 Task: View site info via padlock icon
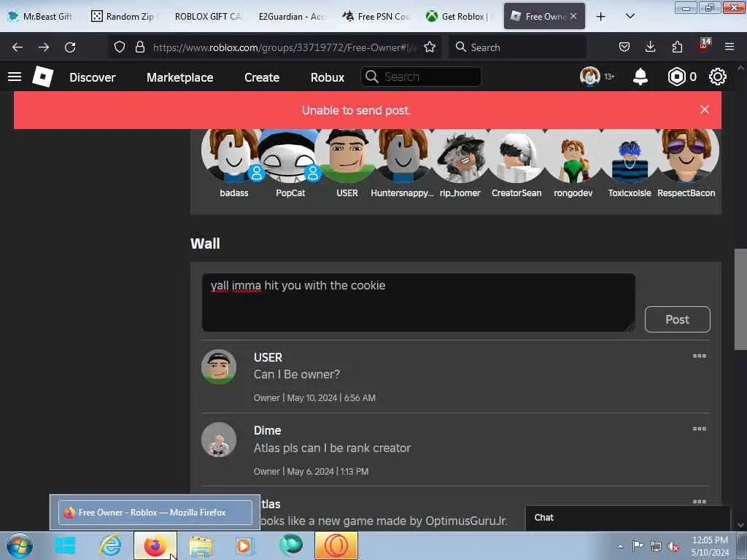coord(139,47)
